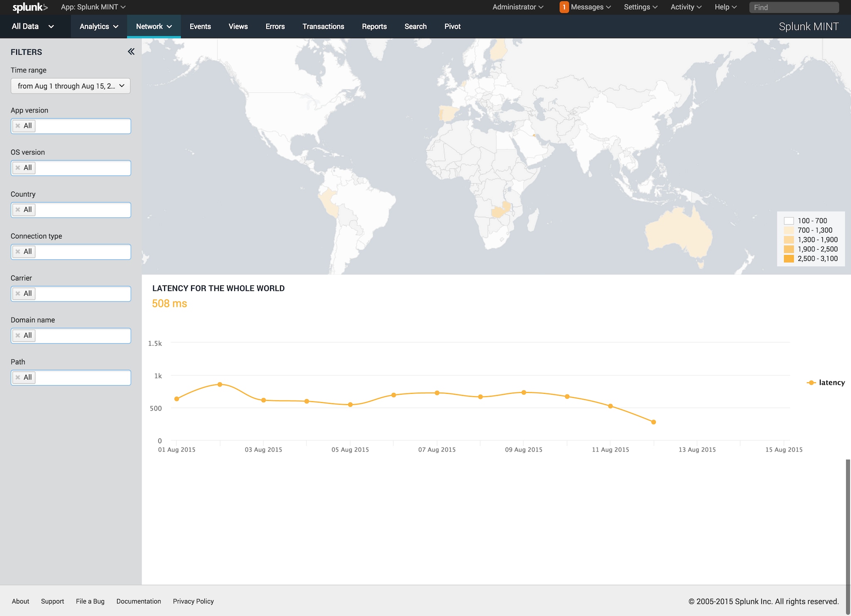Open the Privacy Policy link
Screen dimensions: 851x616
(x=193, y=601)
